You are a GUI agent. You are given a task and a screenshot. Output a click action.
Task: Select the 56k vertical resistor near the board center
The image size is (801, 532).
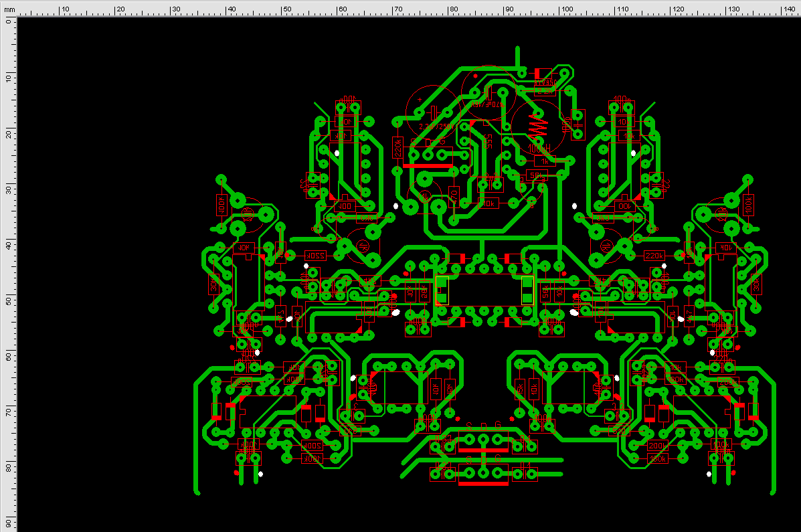tap(545, 292)
